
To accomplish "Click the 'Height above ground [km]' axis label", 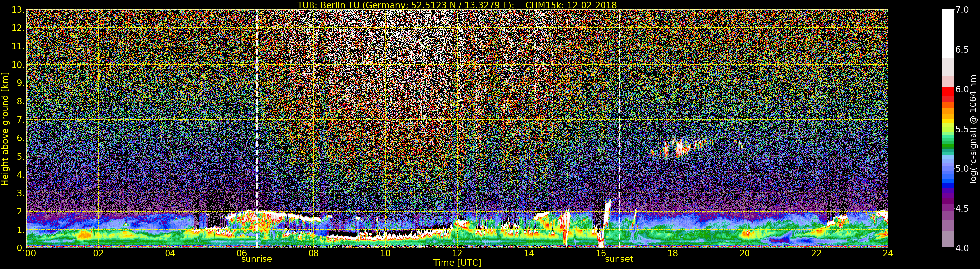I will pyautogui.click(x=5, y=129).
